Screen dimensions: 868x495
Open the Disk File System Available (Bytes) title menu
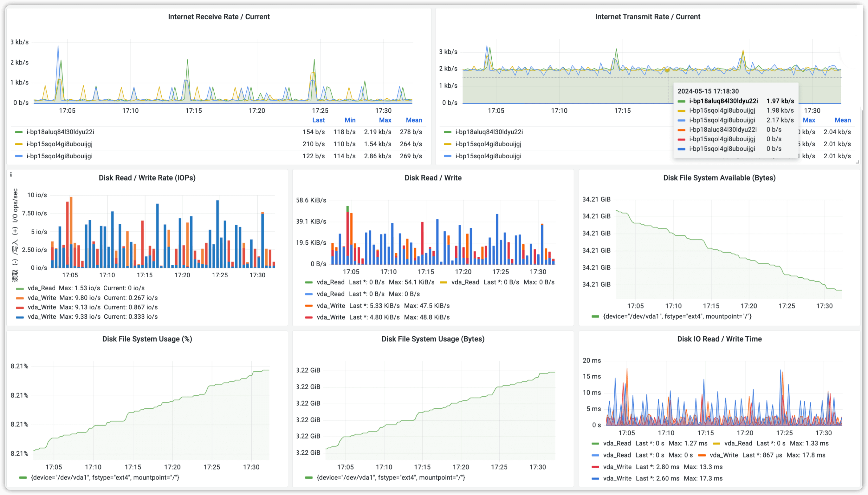coord(719,178)
